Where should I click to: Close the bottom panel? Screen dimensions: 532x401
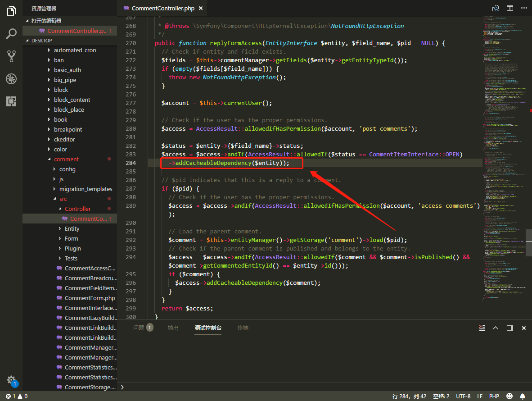[524, 328]
